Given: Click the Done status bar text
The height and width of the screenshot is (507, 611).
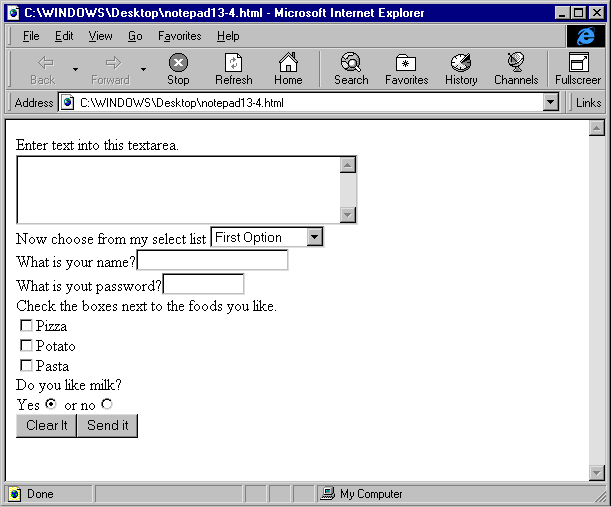Looking at the screenshot, I should click(x=40, y=494).
